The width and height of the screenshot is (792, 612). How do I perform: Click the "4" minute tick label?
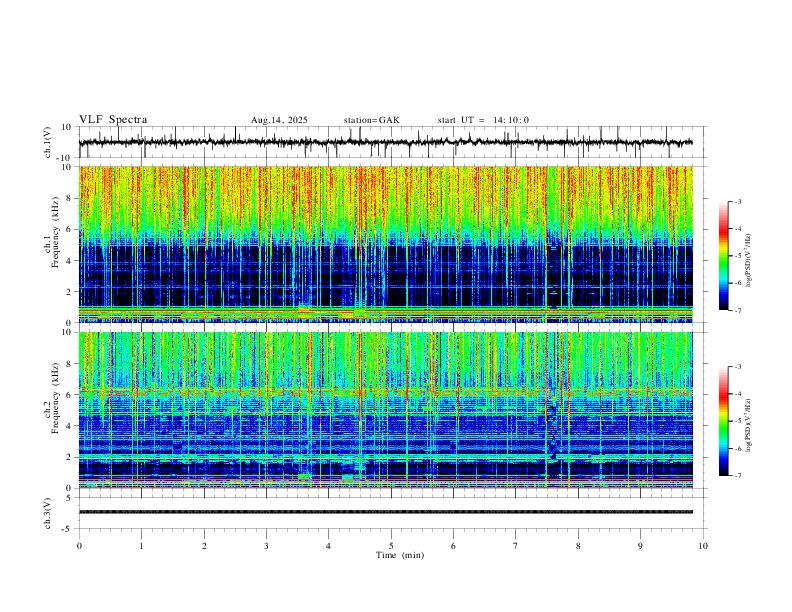pyautogui.click(x=329, y=546)
